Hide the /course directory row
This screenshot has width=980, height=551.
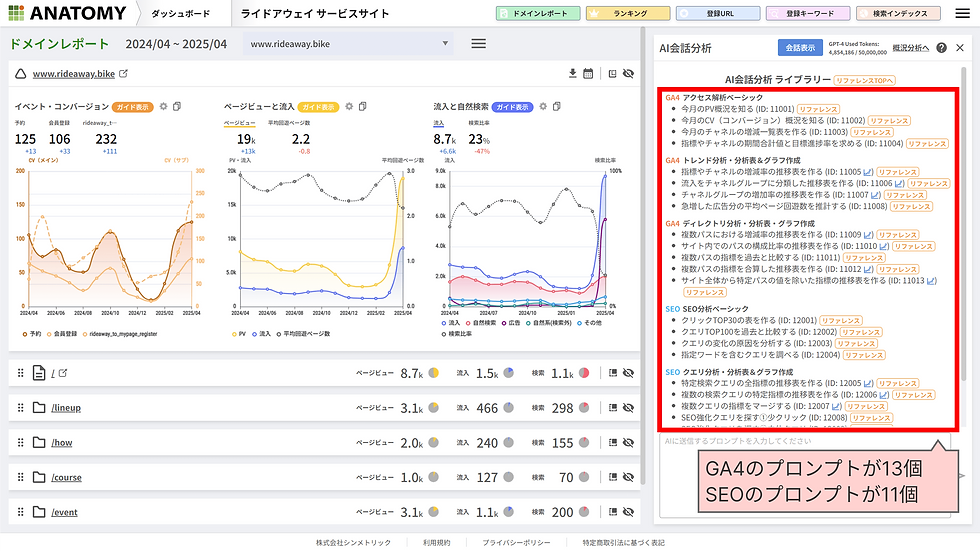pyautogui.click(x=628, y=477)
